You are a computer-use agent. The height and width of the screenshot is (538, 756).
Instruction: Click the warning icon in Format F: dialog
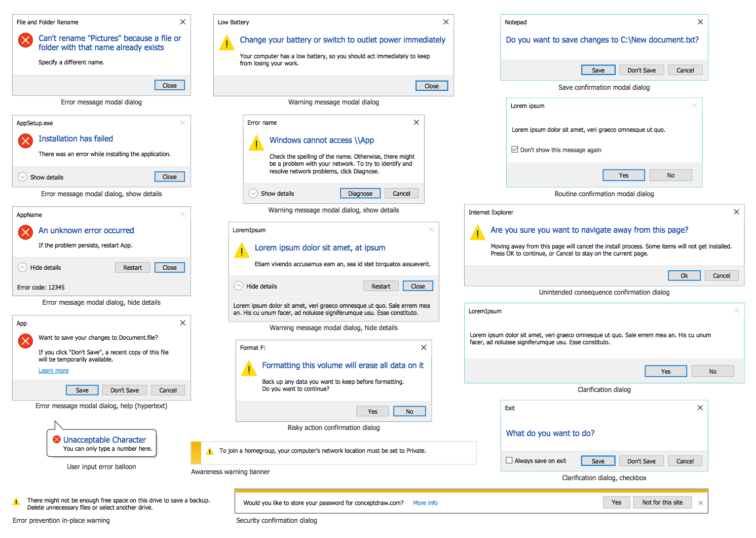pyautogui.click(x=249, y=369)
